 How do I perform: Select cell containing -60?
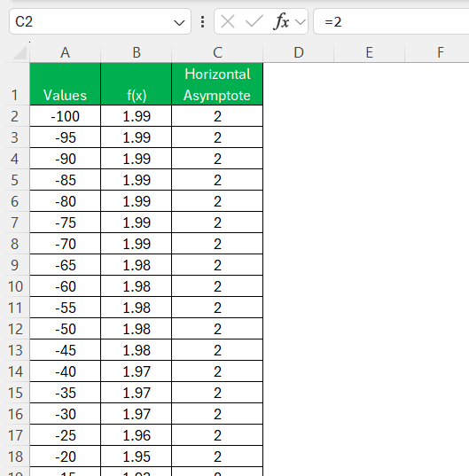[66, 286]
